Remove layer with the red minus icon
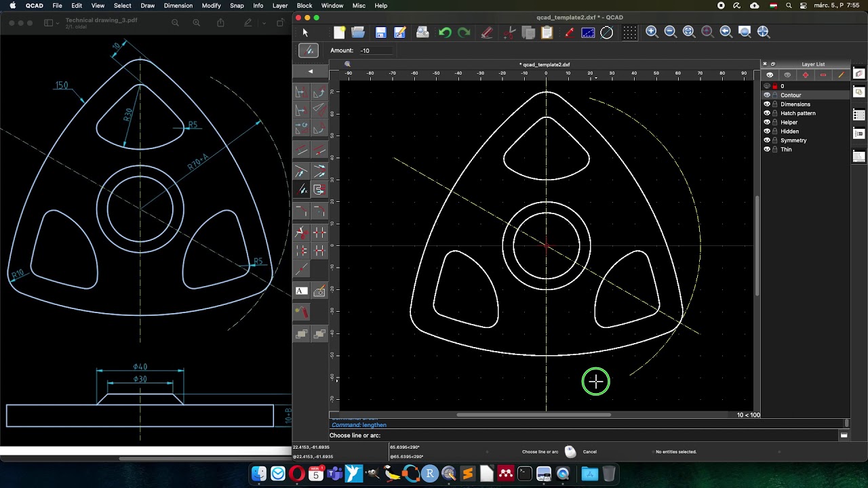The width and height of the screenshot is (868, 488). click(823, 75)
